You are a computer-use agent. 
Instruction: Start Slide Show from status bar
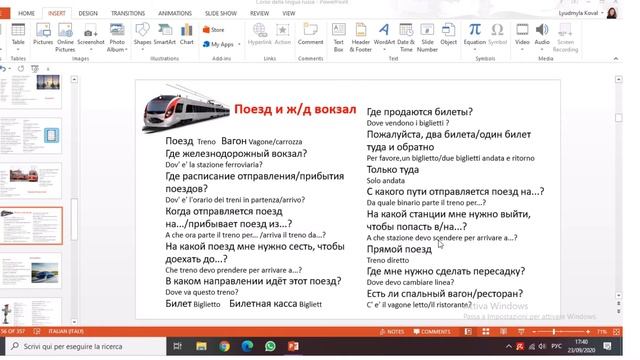point(521,332)
